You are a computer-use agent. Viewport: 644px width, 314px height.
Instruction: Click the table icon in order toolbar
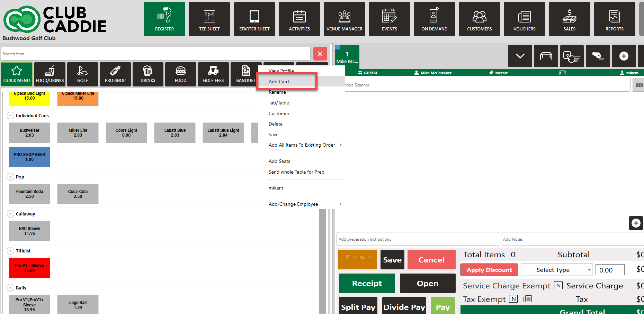click(x=546, y=56)
